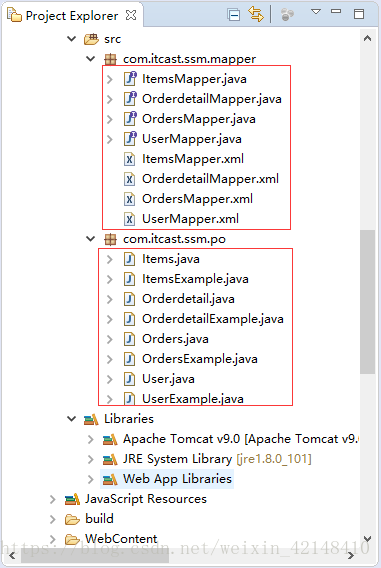Click the ItemsMapper.xml file icon
This screenshot has height=568, width=381.
(129, 159)
